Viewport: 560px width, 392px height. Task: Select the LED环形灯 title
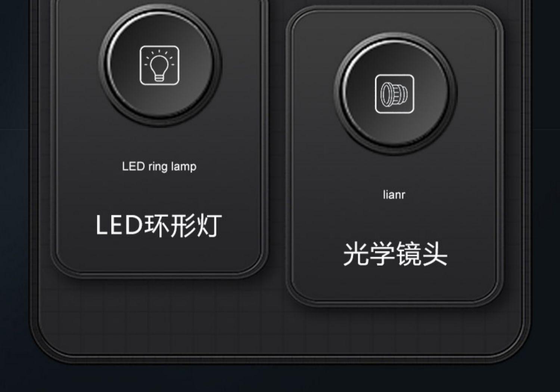pos(159,225)
